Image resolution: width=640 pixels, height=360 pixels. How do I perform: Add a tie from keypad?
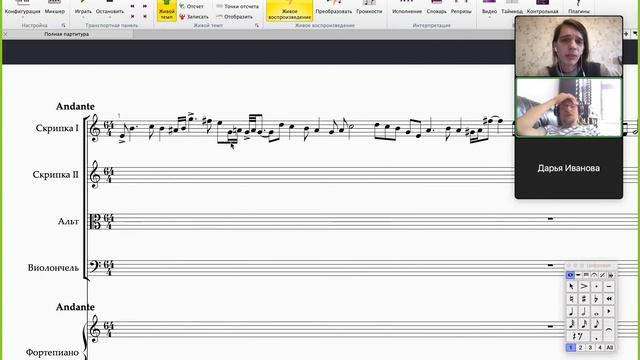[x=609, y=331]
